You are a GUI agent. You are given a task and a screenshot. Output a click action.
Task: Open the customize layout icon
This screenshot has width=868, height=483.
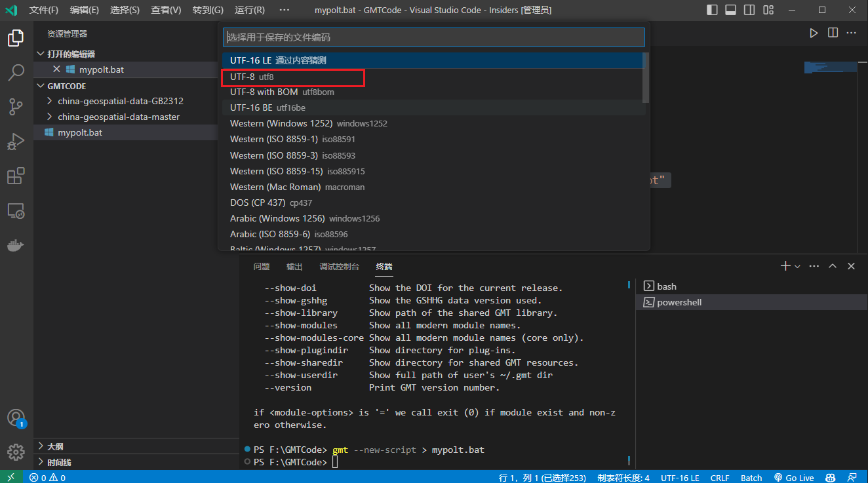click(769, 10)
